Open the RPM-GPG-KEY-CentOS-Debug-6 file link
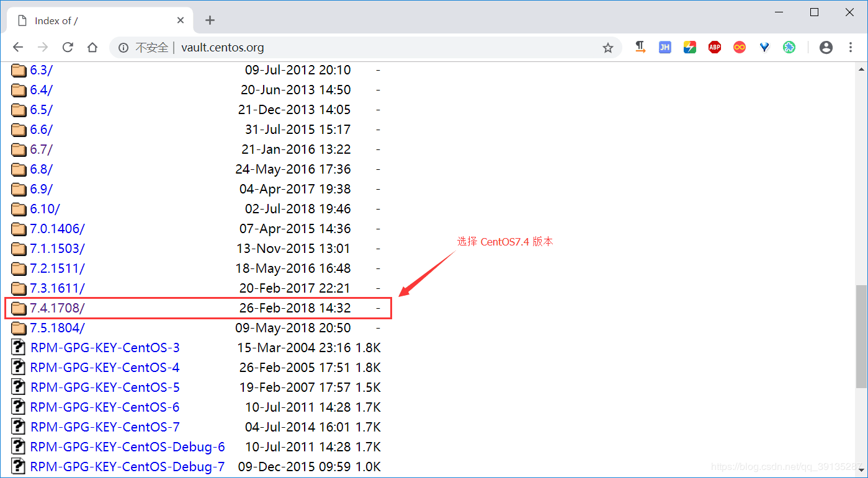The height and width of the screenshot is (478, 868). pos(128,447)
